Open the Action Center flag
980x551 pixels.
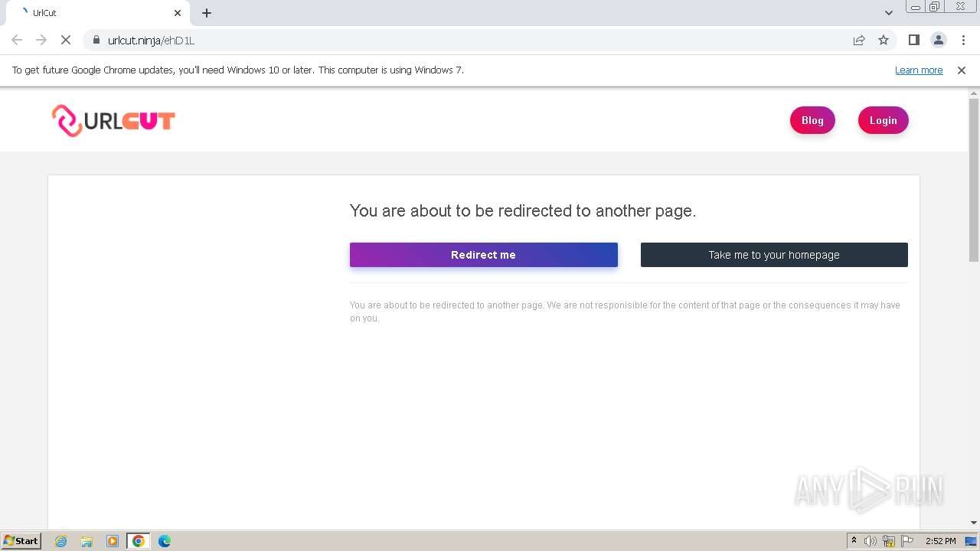(907, 541)
